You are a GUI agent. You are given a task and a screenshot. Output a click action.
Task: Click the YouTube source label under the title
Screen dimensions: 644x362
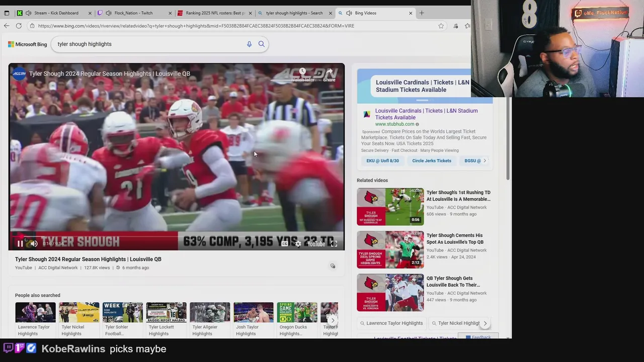23,268
